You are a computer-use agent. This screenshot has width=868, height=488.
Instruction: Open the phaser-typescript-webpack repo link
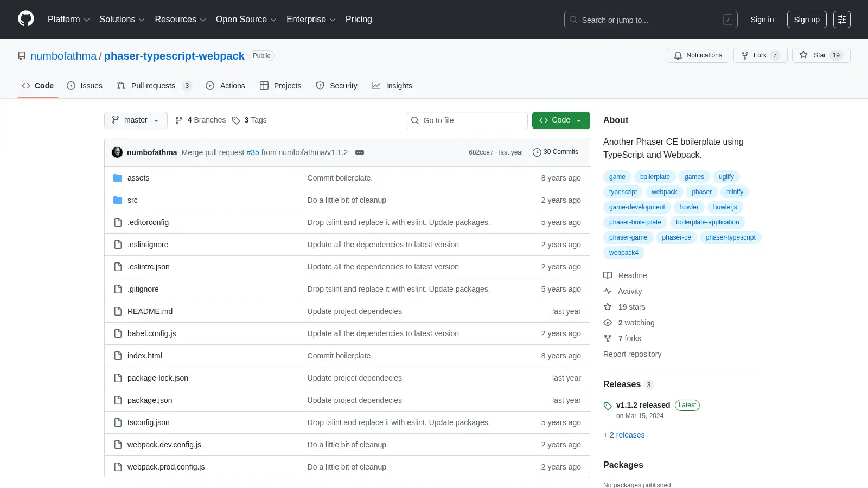[x=174, y=56]
